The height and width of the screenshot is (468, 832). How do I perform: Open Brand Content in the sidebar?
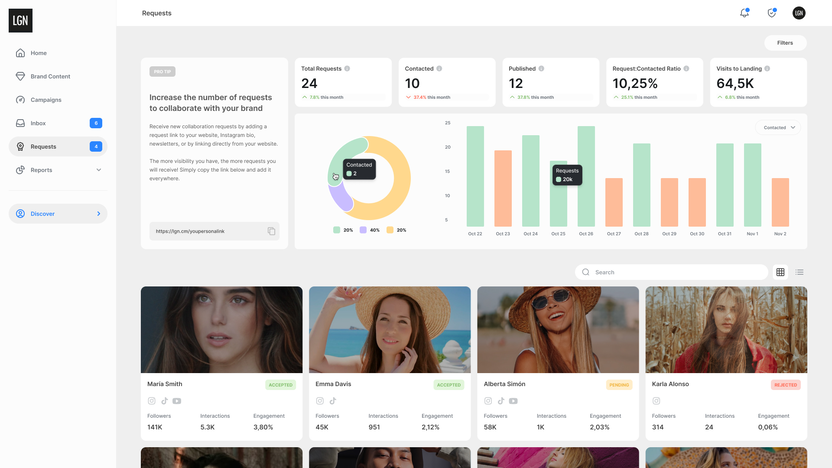[50, 76]
